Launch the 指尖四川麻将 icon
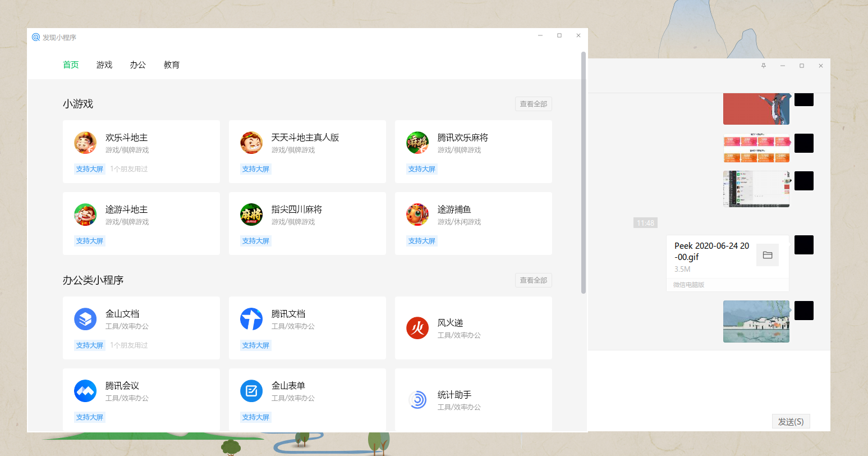The height and width of the screenshot is (456, 868). coord(251,215)
